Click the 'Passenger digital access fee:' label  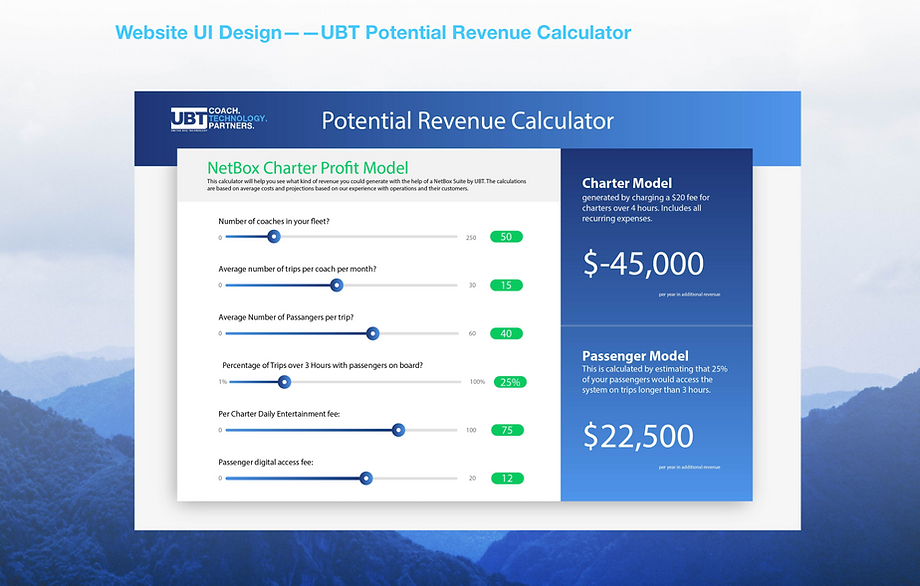265,462
